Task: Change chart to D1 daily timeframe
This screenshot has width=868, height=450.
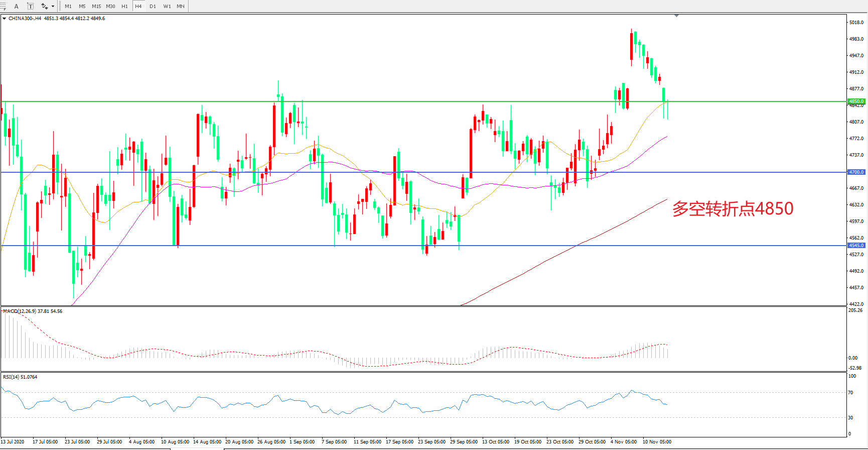Action: tap(153, 7)
